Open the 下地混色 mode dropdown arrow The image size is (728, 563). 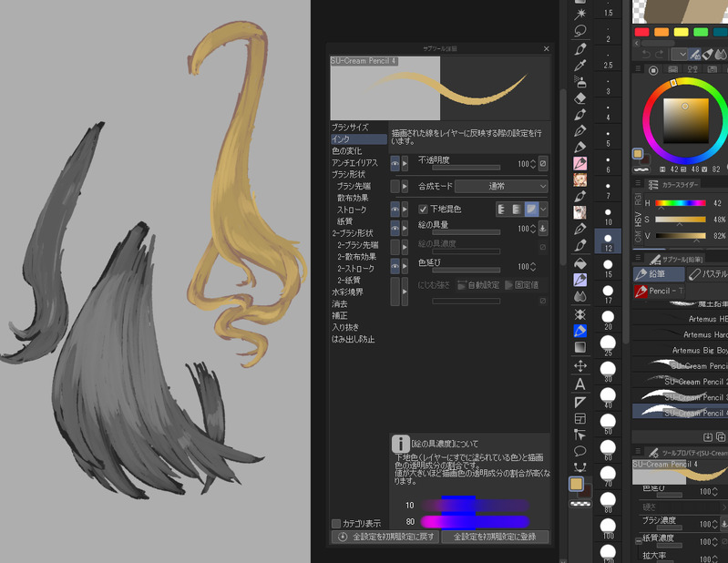(x=543, y=209)
